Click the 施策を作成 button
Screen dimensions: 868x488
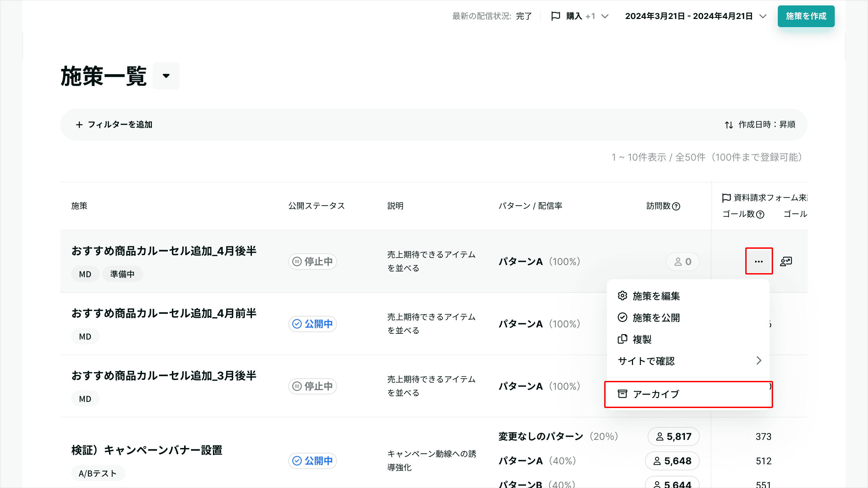[x=806, y=16]
